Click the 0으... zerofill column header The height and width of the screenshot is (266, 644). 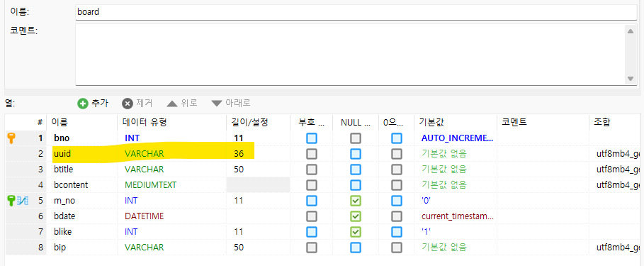[396, 122]
